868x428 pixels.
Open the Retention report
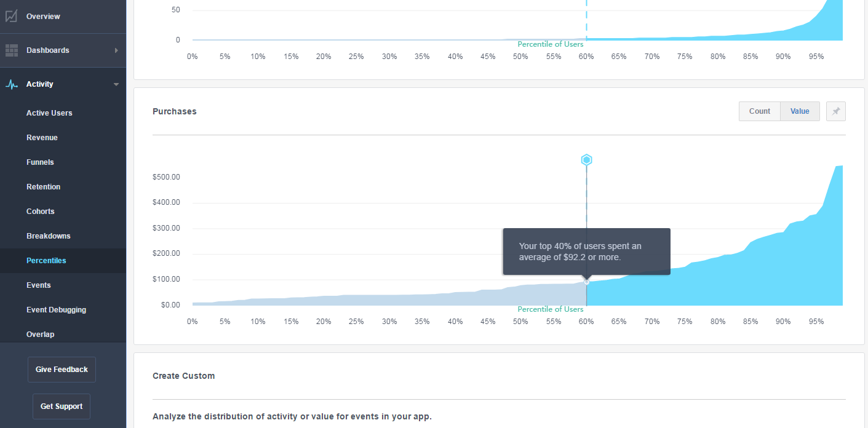pyautogui.click(x=44, y=187)
